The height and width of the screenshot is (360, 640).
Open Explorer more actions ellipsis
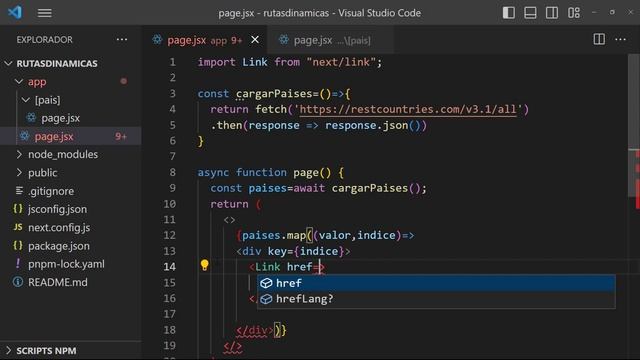122,40
